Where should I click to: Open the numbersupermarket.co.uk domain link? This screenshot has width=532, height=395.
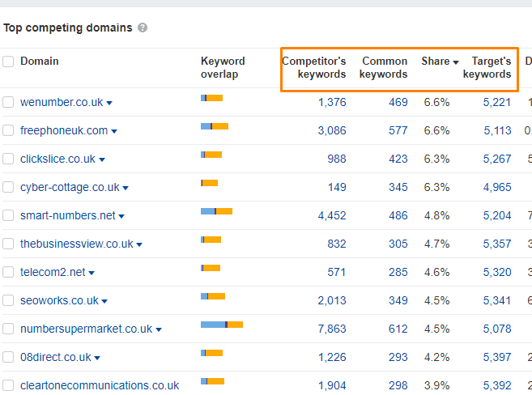(x=86, y=329)
